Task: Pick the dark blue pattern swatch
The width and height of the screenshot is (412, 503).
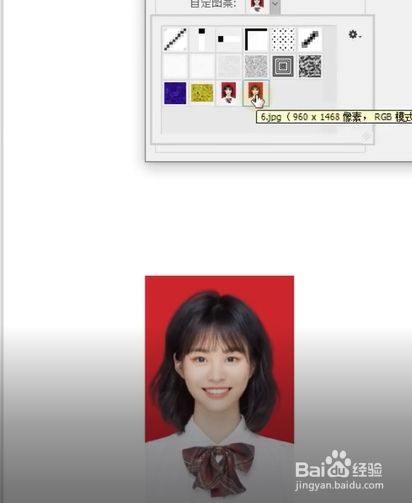Action: 175,93
